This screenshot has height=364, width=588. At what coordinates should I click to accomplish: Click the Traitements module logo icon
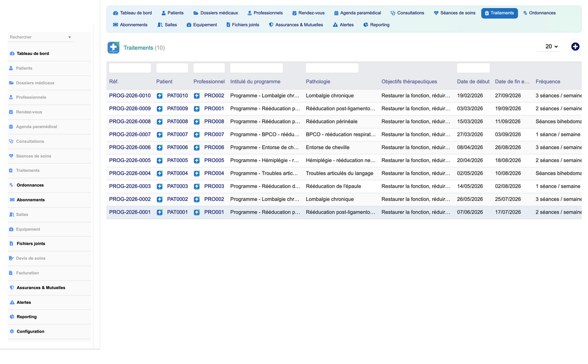[113, 48]
